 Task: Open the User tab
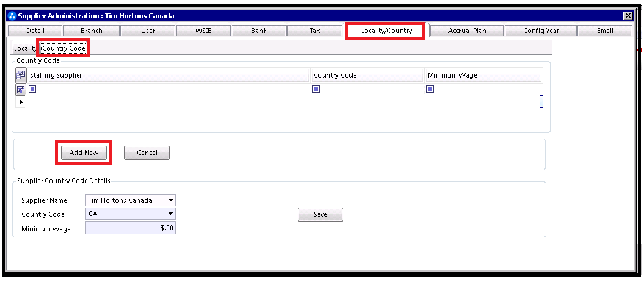pyautogui.click(x=148, y=31)
